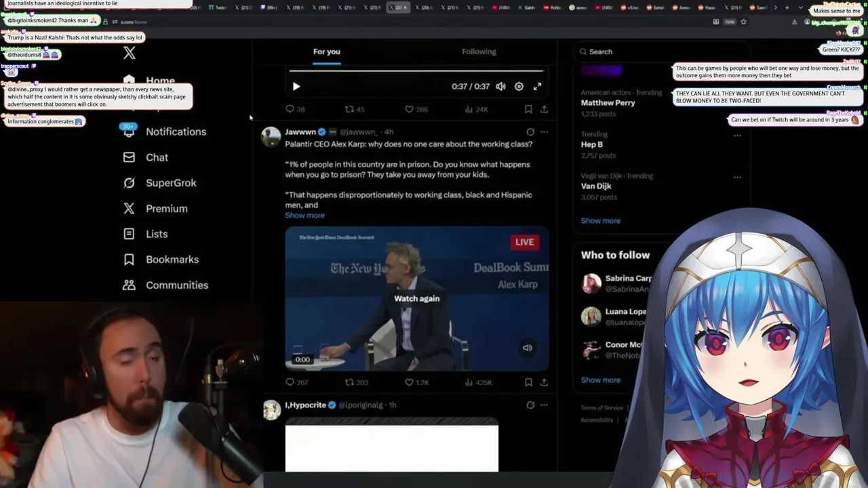The image size is (868, 488).
Task: View analytics for the 24K views post
Action: (x=477, y=109)
